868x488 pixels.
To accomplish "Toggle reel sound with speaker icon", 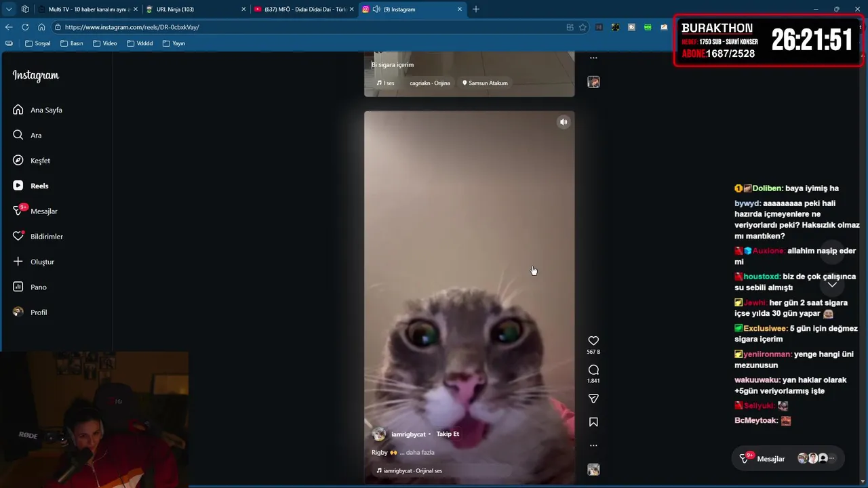I will 564,122.
